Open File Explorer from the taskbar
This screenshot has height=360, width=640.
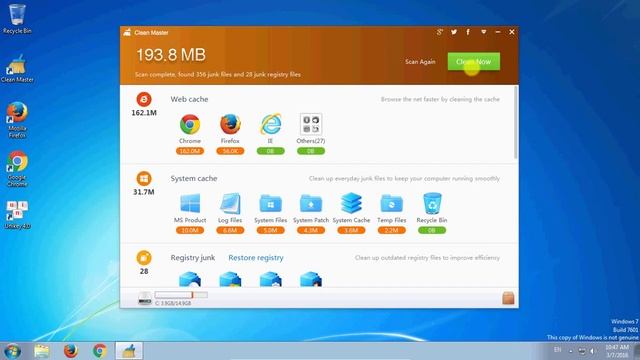(41, 351)
